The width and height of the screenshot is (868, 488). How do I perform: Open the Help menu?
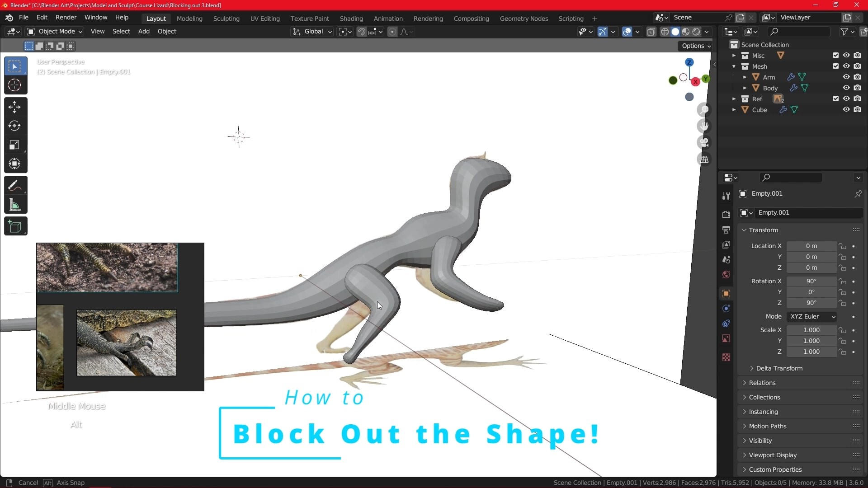click(x=122, y=17)
